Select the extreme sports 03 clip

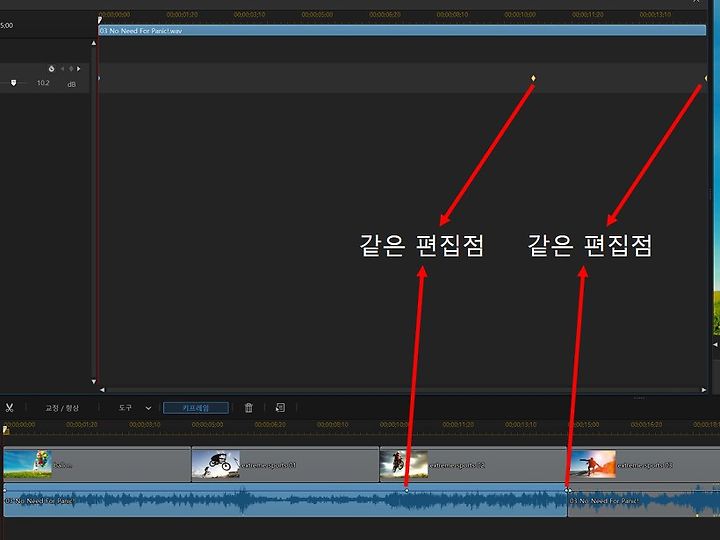644,464
